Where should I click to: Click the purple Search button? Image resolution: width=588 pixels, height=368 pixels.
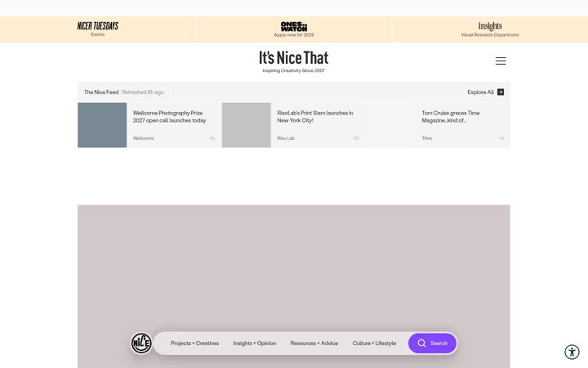(432, 343)
